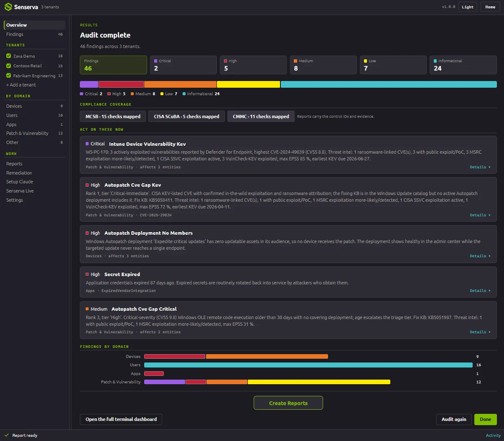Click the orange Medium square in summary card
The image size is (504, 441).
tap(295, 61)
